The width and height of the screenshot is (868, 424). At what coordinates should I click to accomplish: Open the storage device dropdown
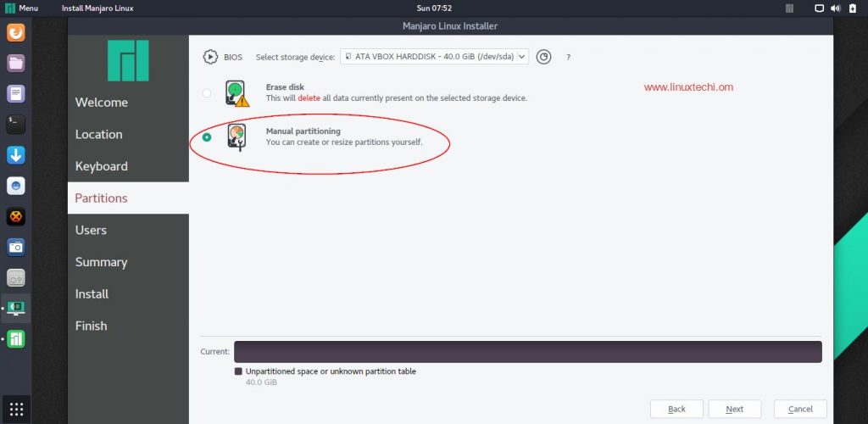coord(434,57)
